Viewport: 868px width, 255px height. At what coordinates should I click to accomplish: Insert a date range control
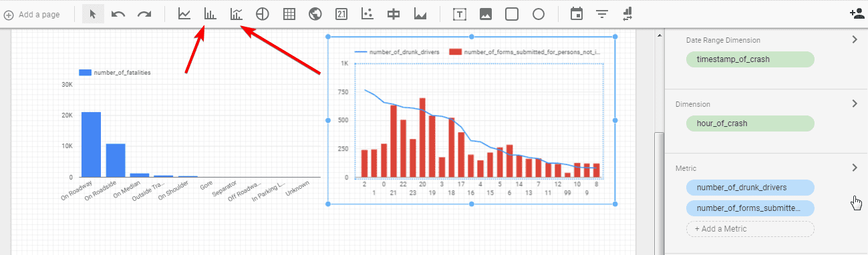pos(576,14)
